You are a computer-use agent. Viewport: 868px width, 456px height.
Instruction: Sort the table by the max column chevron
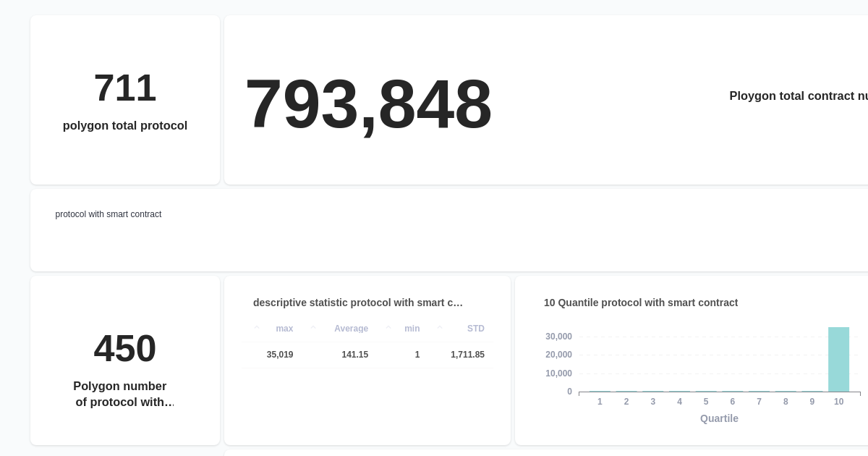coord(257,327)
